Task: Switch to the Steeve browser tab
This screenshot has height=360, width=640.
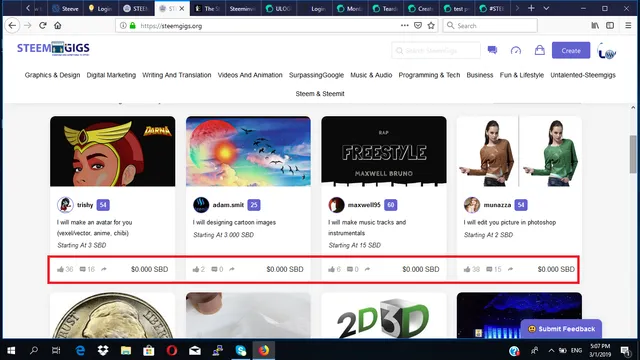Action: tap(66, 8)
